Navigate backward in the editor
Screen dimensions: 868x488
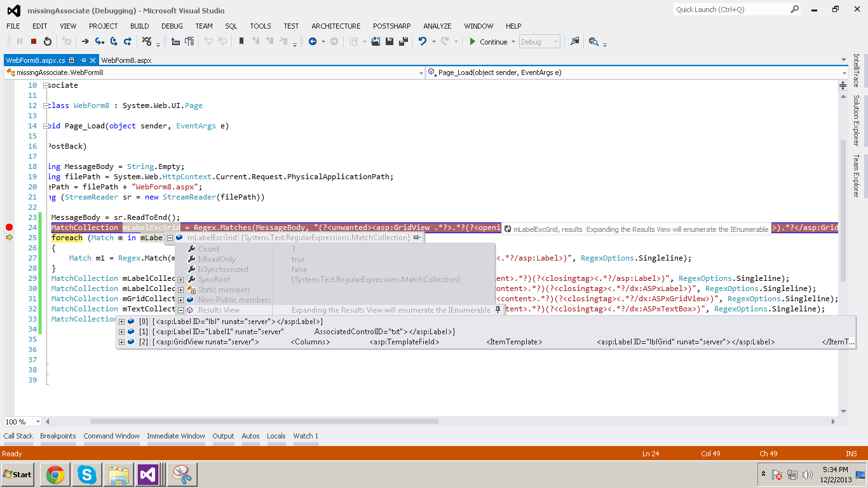(313, 41)
